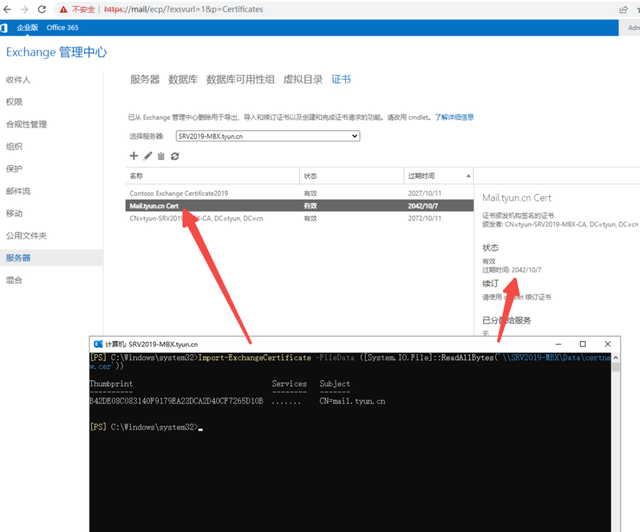Switch to 数据库 tab
640x532 pixels.
(183, 79)
